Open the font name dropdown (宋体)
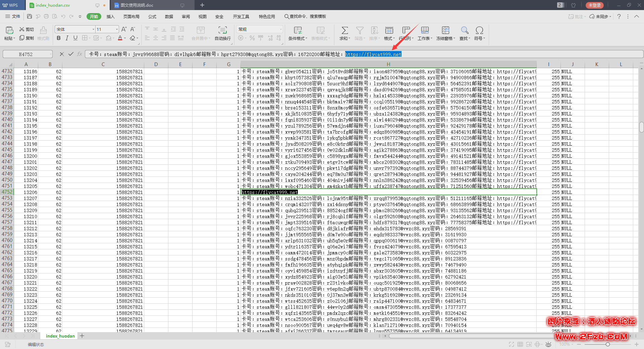The height and width of the screenshot is (349, 644). click(93, 29)
